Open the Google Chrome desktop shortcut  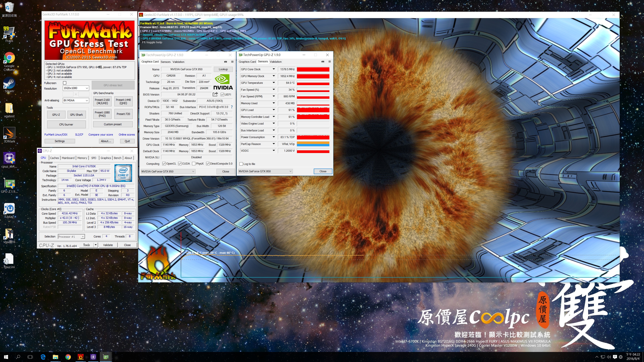tap(9, 62)
